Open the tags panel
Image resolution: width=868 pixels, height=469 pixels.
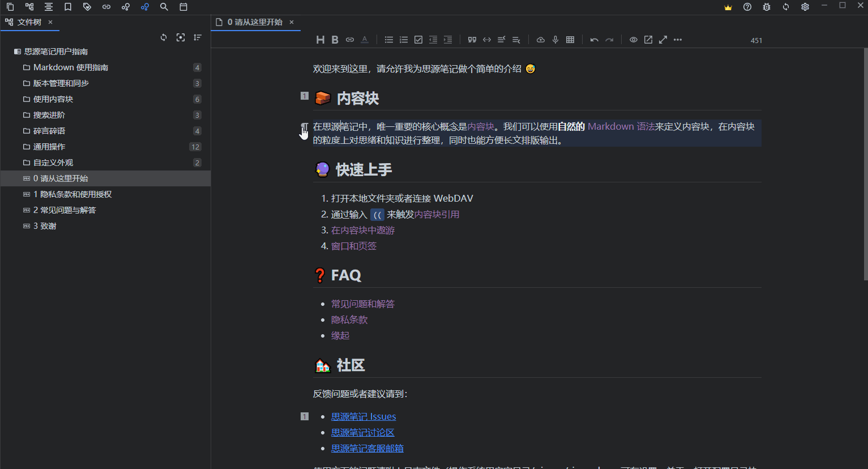(x=87, y=7)
